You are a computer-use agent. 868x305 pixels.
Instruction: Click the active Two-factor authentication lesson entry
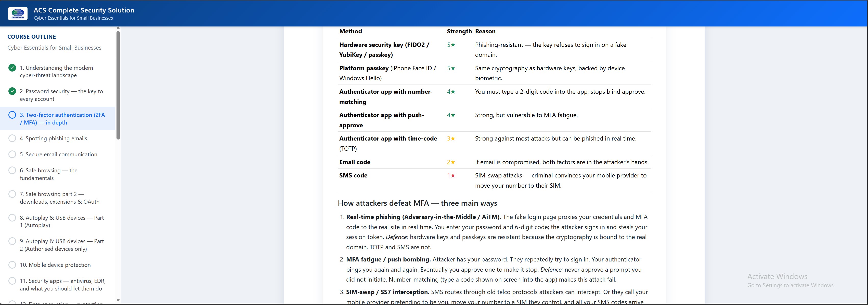point(62,118)
